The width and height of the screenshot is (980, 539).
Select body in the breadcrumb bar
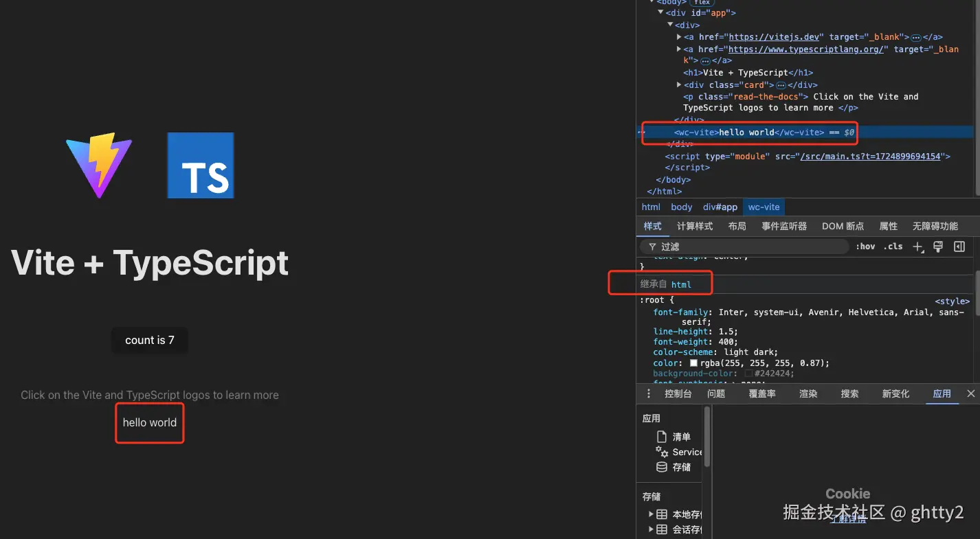pyautogui.click(x=682, y=207)
